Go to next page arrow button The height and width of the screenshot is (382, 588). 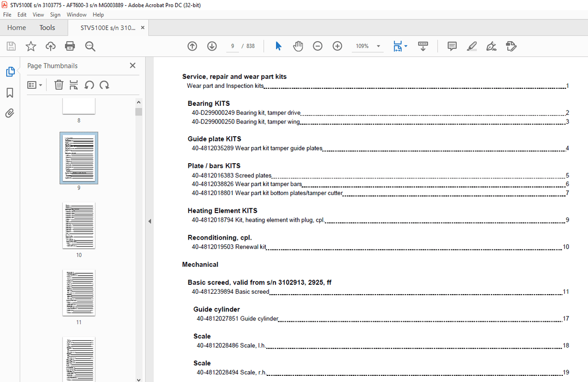click(x=212, y=46)
